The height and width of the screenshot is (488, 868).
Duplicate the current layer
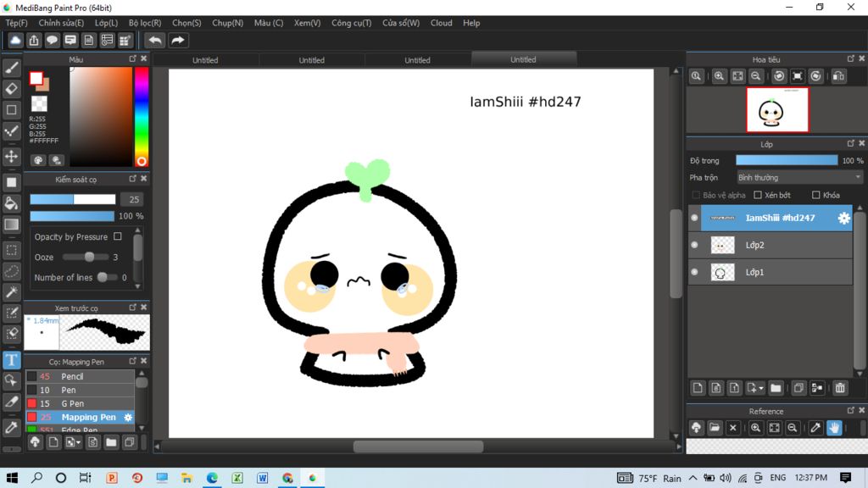pos(798,388)
